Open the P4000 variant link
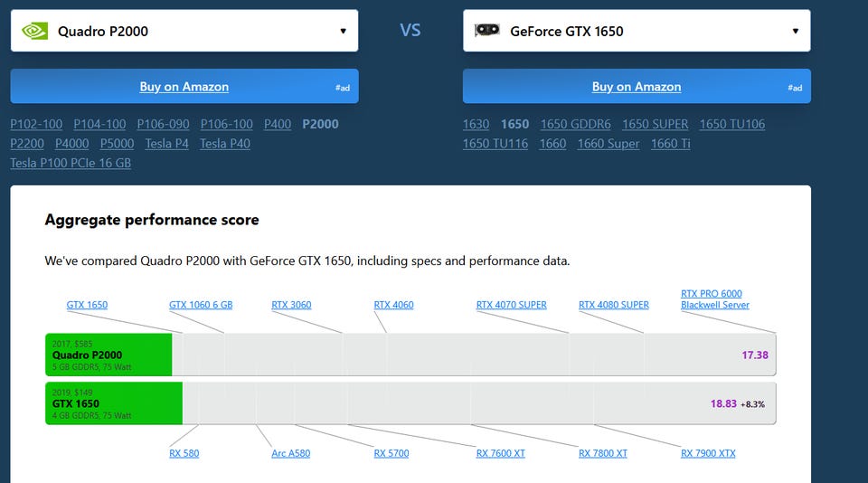 pyautogui.click(x=72, y=144)
